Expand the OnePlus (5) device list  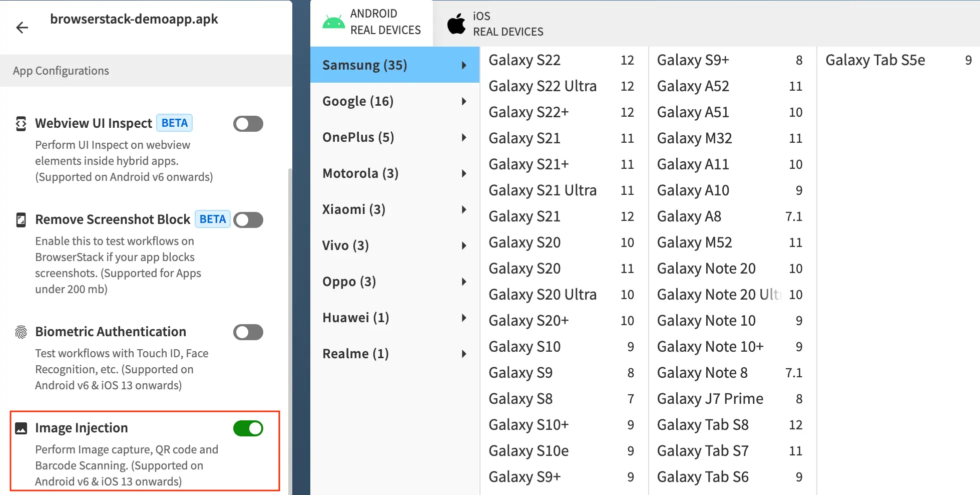[394, 137]
